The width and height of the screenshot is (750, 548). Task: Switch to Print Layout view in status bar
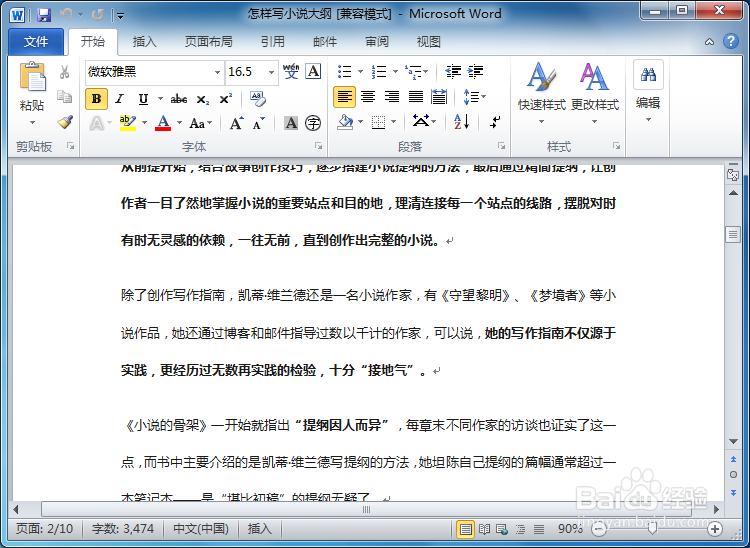(x=465, y=529)
